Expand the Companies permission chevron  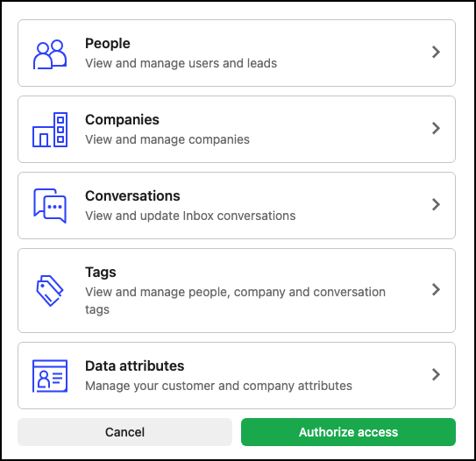point(436,128)
